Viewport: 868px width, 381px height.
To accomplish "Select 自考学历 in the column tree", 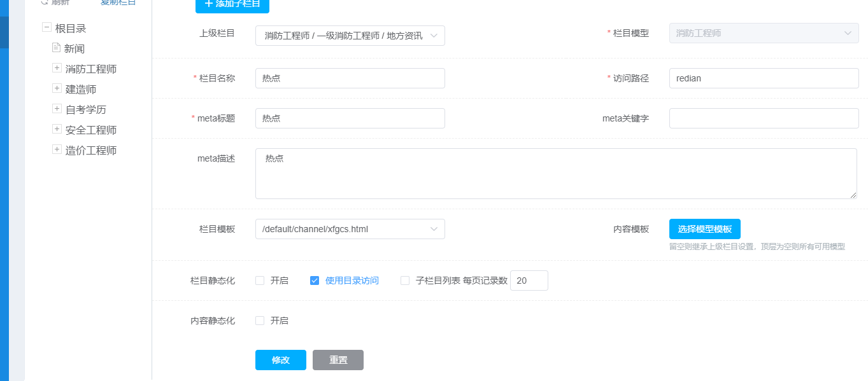I will pos(86,109).
